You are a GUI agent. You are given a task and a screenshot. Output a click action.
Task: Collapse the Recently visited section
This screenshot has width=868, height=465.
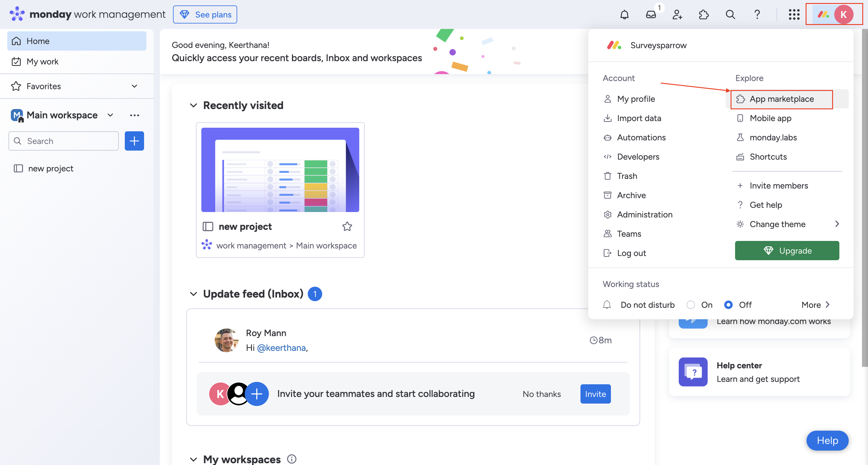(x=193, y=105)
